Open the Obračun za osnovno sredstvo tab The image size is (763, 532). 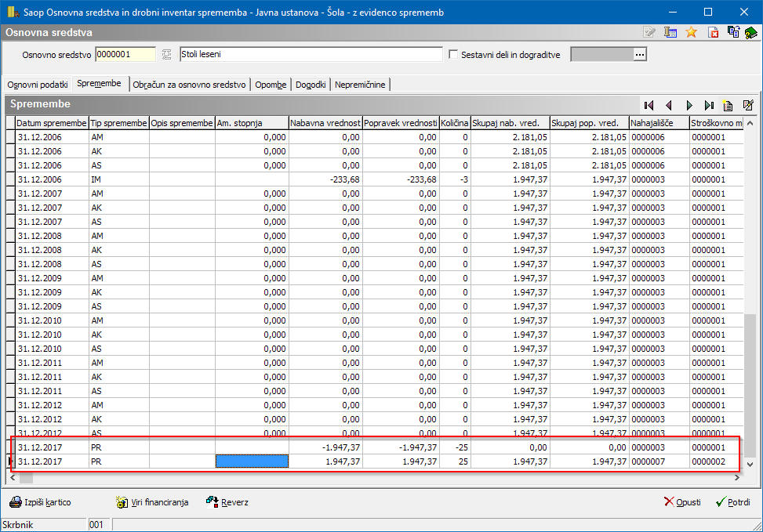(190, 85)
